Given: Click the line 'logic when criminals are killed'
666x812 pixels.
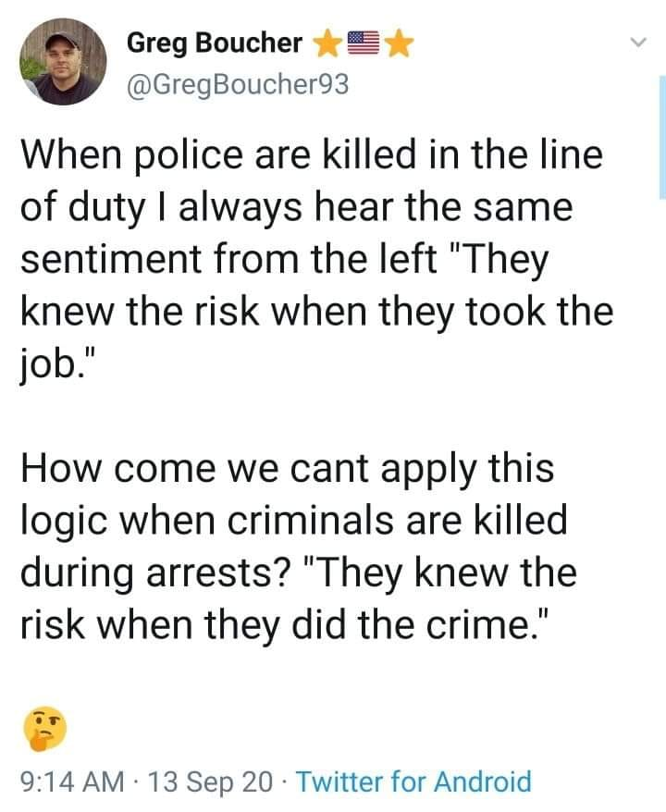Looking at the screenshot, I should click(294, 522).
